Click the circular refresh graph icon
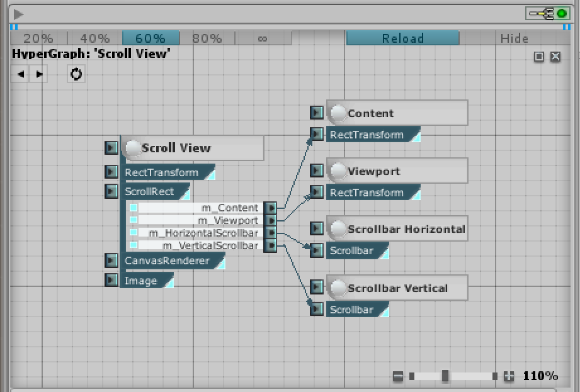 pos(76,74)
